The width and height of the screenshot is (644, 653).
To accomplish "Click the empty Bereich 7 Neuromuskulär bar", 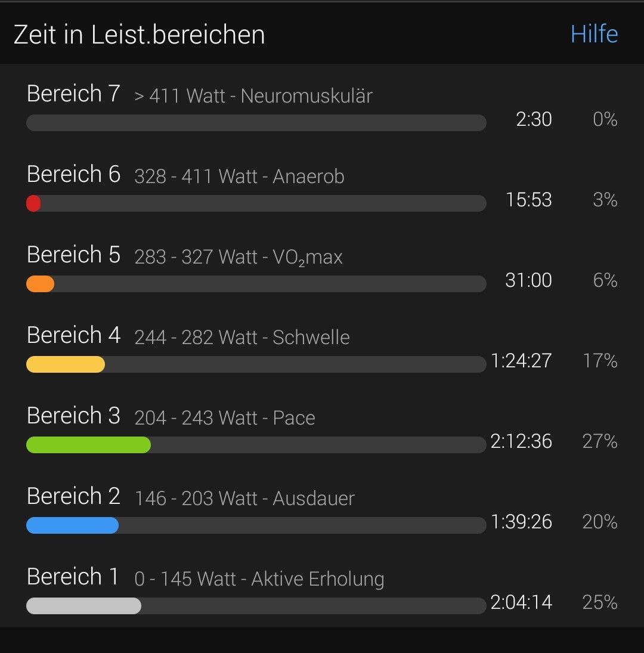I will (256, 123).
